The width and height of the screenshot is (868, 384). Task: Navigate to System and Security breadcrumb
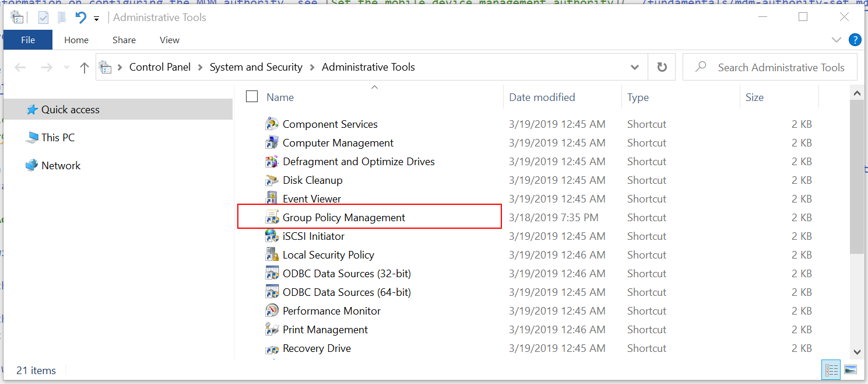click(x=256, y=67)
